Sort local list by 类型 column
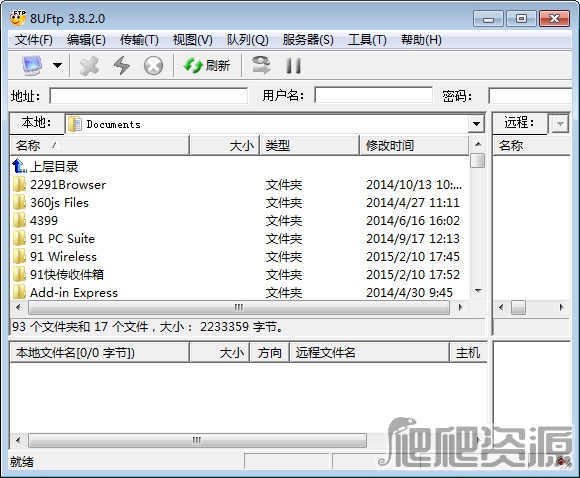 click(310, 145)
